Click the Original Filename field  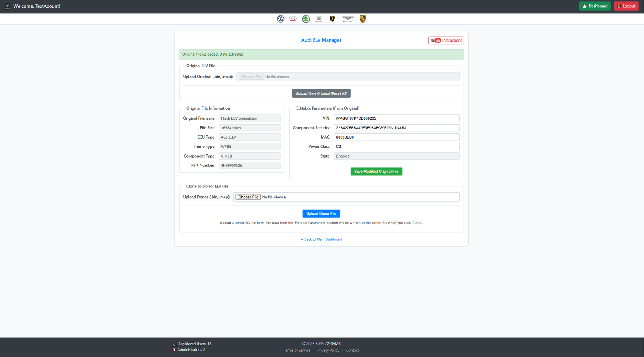(250, 118)
